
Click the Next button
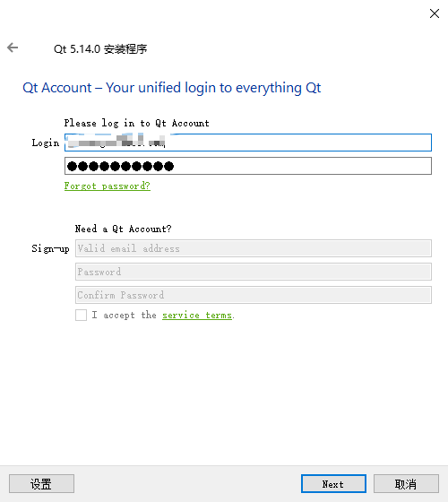[x=333, y=484]
